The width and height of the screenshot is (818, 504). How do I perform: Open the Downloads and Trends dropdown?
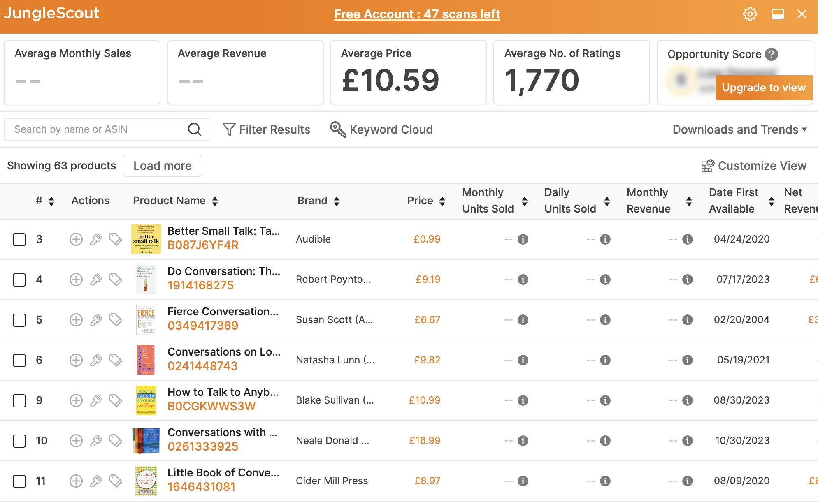740,129
